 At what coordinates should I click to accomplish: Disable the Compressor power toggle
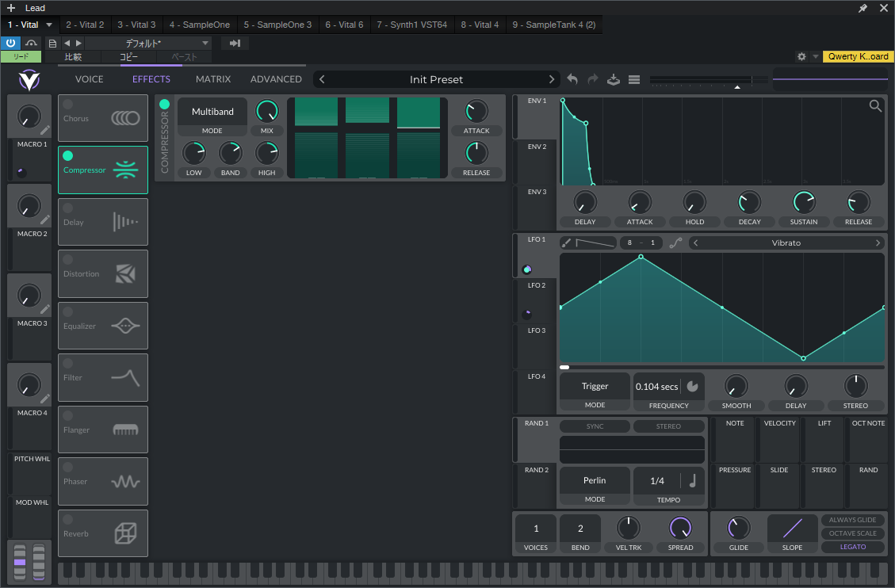tap(164, 105)
